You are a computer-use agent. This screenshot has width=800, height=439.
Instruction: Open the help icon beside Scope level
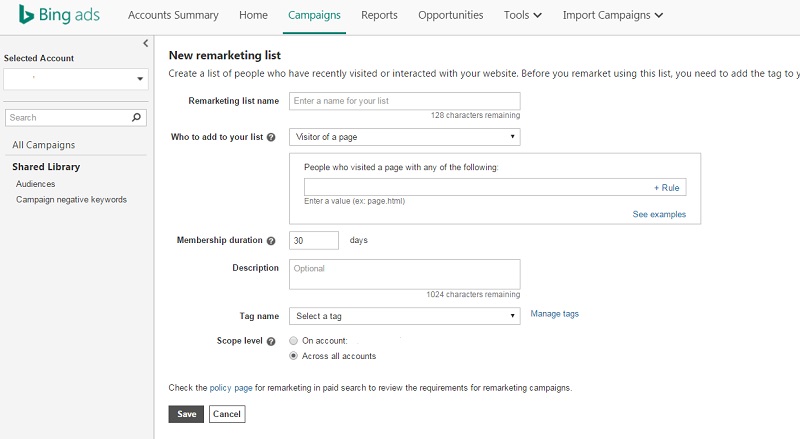pyautogui.click(x=271, y=342)
